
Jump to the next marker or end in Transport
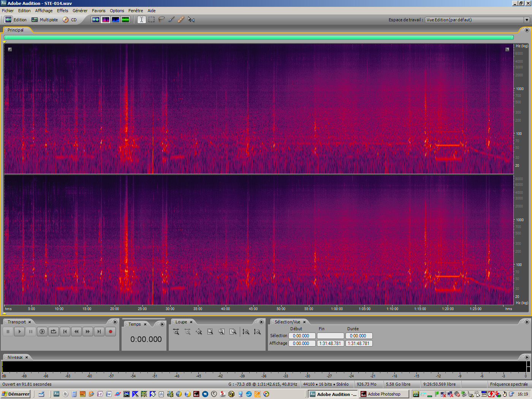pos(99,332)
